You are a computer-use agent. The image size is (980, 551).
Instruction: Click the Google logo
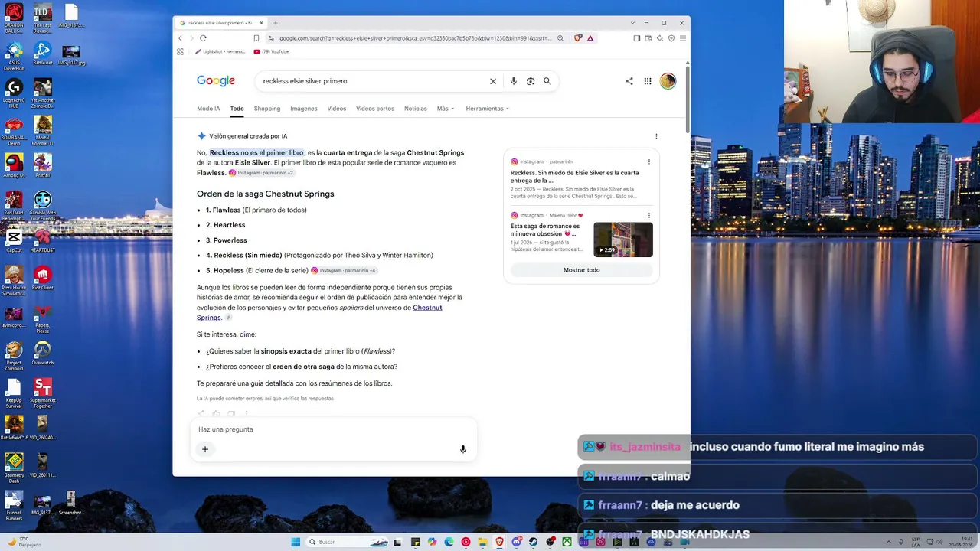pos(216,81)
